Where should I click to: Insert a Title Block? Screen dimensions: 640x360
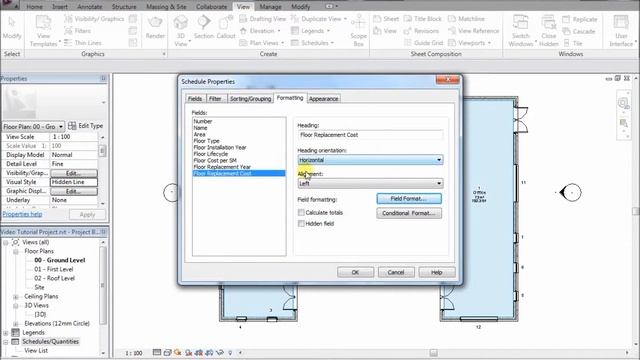click(422, 19)
